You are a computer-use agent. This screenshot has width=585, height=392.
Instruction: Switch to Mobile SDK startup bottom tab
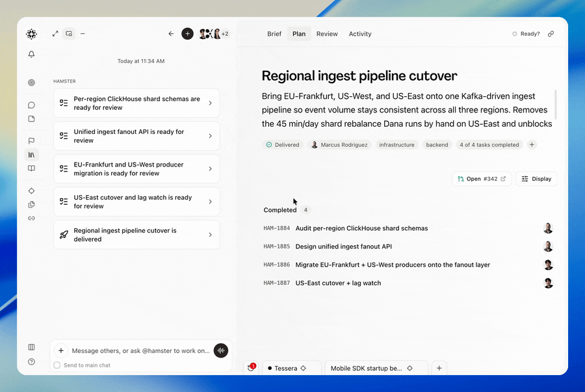376,368
